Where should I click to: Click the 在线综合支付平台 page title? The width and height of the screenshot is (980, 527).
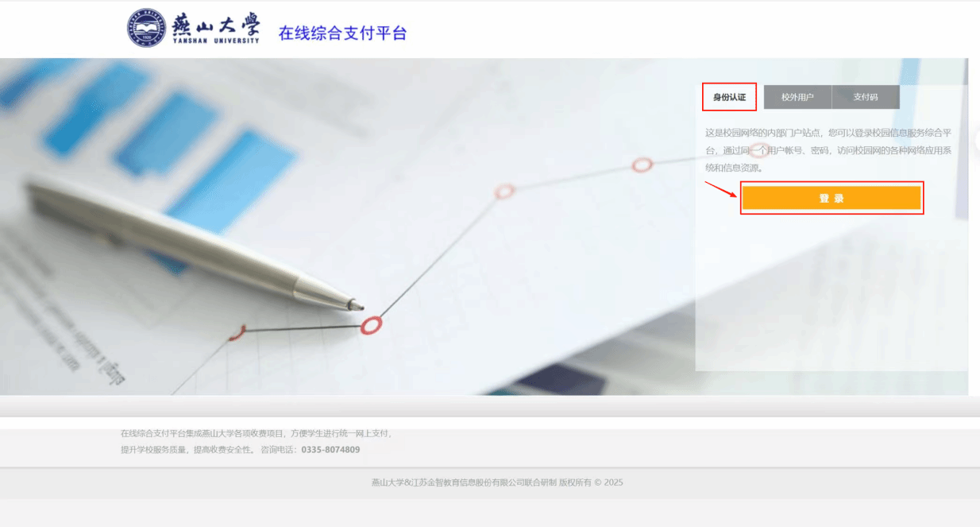click(x=342, y=33)
